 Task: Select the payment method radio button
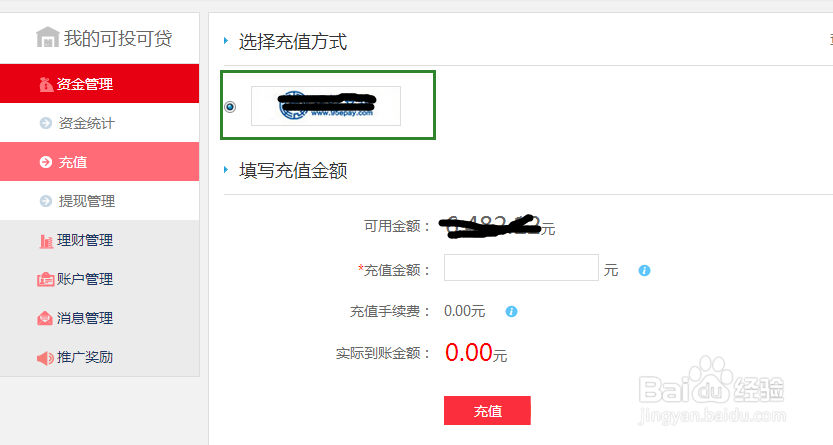point(230,107)
